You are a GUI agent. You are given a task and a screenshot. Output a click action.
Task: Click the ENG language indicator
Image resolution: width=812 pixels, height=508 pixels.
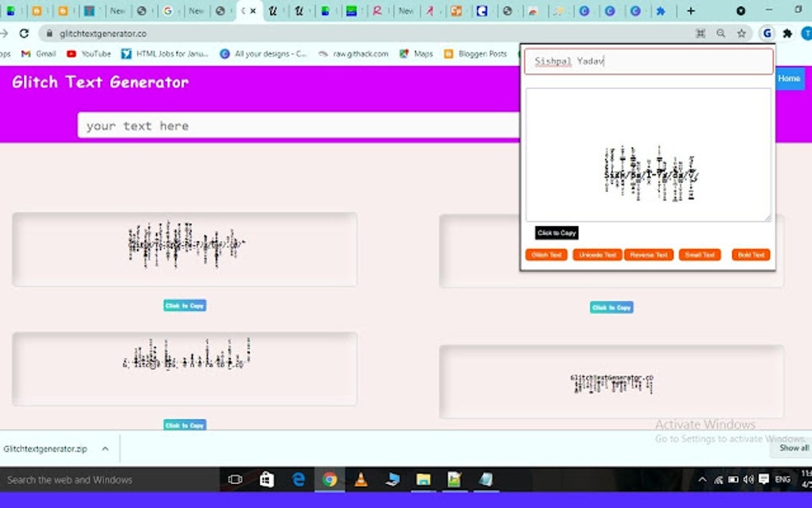tap(783, 479)
